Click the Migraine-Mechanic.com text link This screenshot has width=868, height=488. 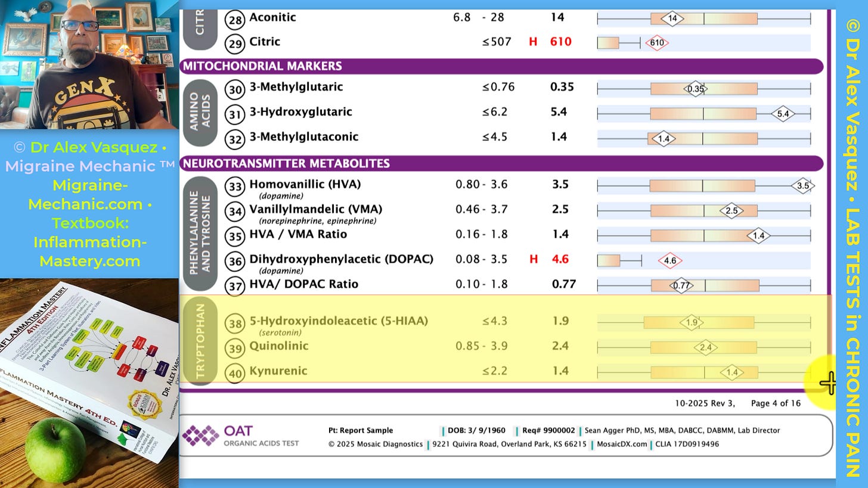coord(89,195)
